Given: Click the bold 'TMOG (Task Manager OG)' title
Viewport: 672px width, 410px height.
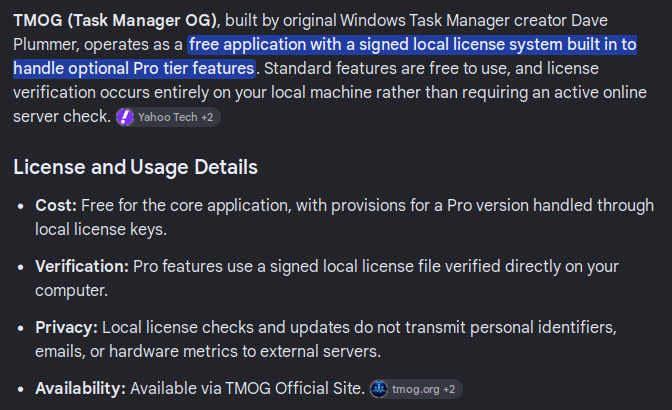Looking at the screenshot, I should coord(115,20).
